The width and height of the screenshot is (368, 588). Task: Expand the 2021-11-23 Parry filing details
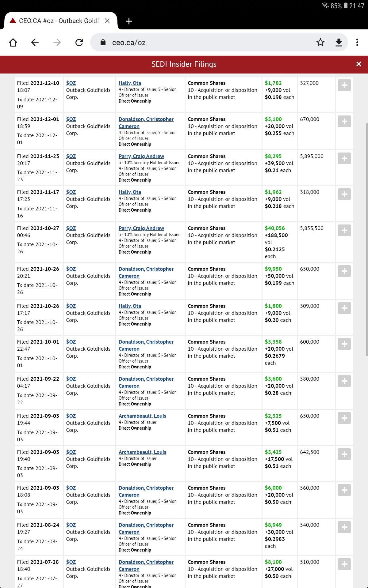click(x=344, y=159)
